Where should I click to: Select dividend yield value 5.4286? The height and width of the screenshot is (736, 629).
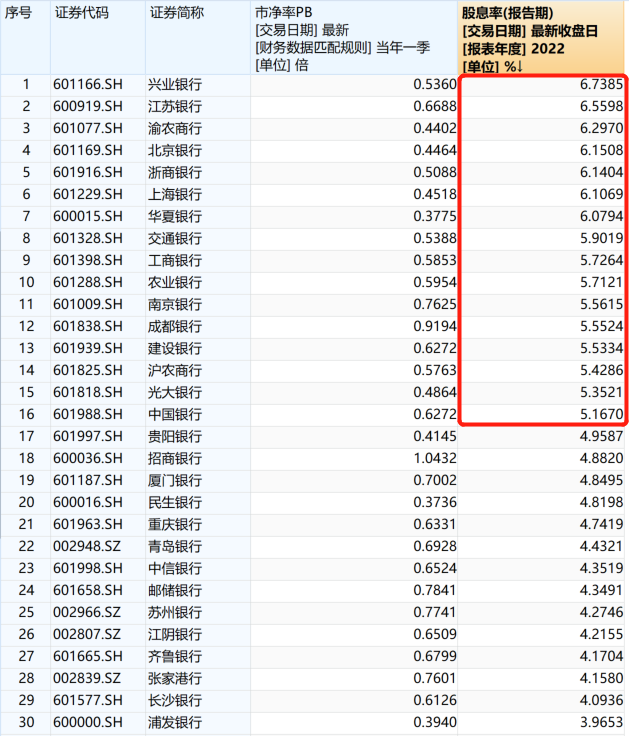click(x=601, y=371)
